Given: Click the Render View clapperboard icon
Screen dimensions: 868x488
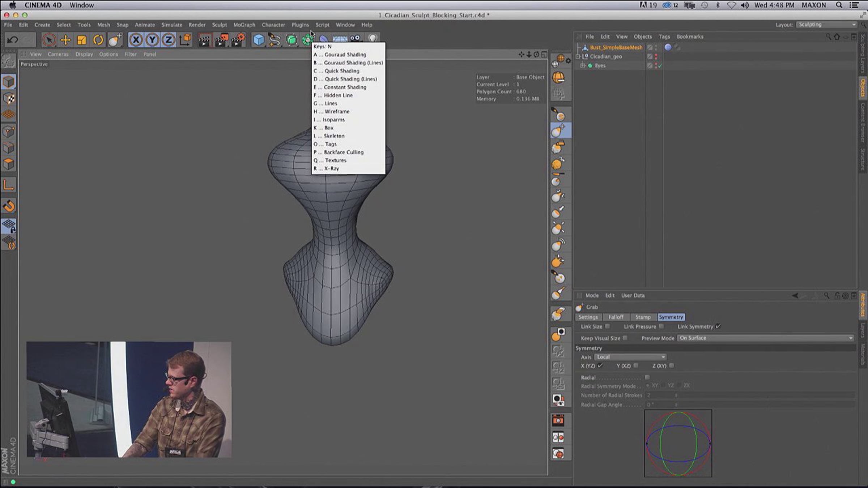Looking at the screenshot, I should [204, 40].
